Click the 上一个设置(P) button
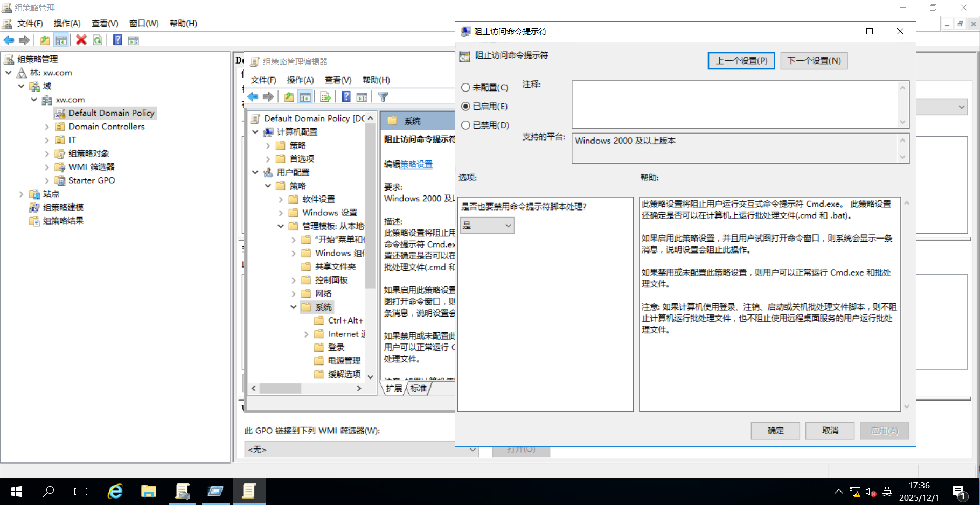This screenshot has height=505, width=980. tap(741, 60)
